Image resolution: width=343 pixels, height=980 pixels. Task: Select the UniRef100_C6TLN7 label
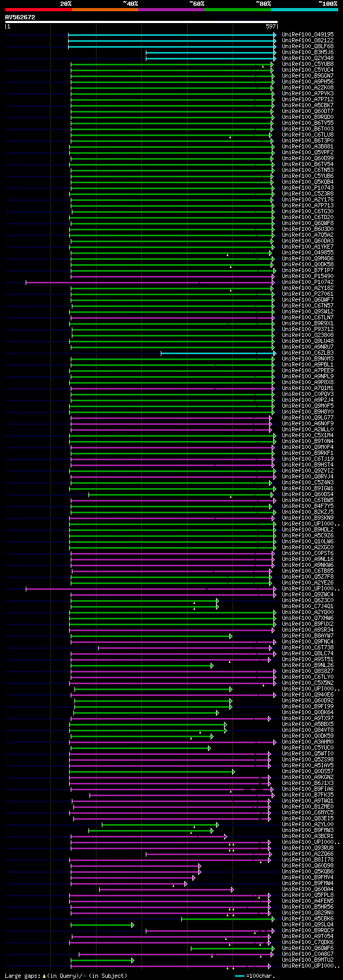point(308,317)
